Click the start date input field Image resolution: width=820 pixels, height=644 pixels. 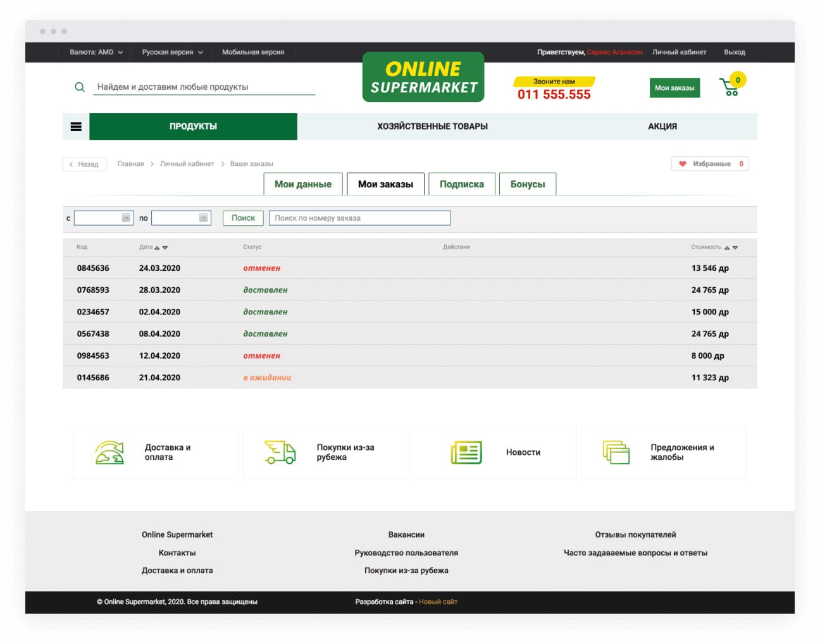(104, 218)
